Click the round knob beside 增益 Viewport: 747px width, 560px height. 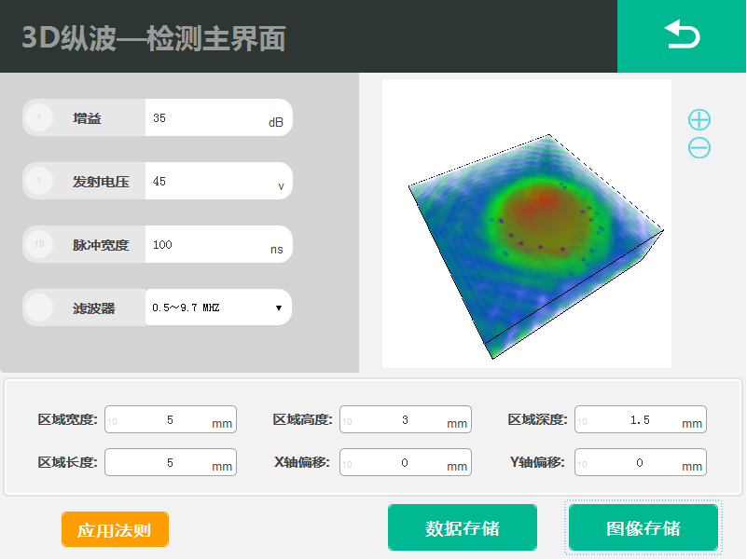pyautogui.click(x=39, y=118)
